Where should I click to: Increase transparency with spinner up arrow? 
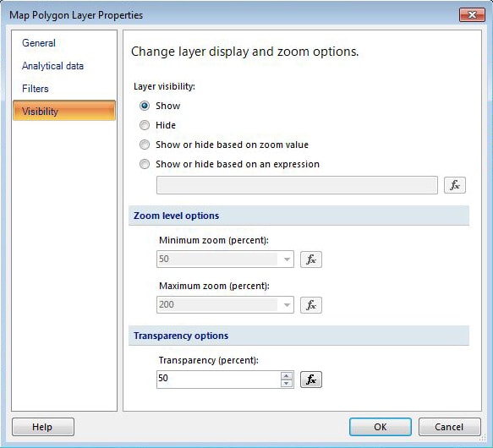287,375
